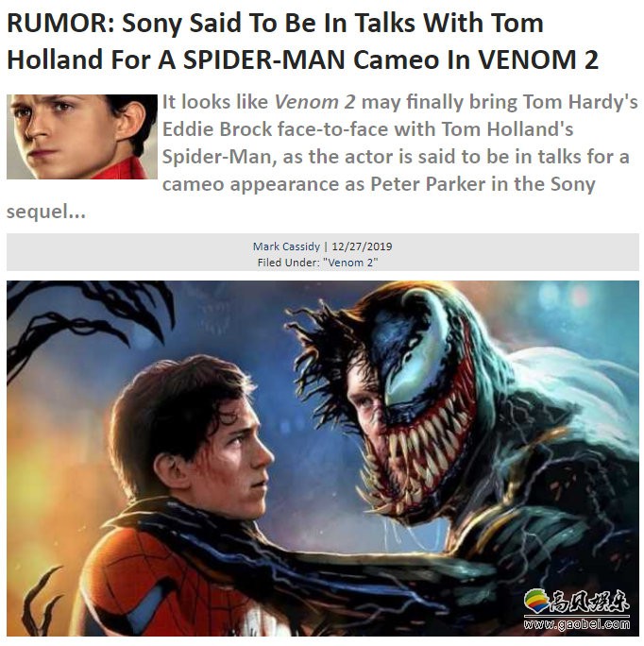Click the "Peter Parker" text in the summary
The height and width of the screenshot is (646, 644).
(428, 184)
